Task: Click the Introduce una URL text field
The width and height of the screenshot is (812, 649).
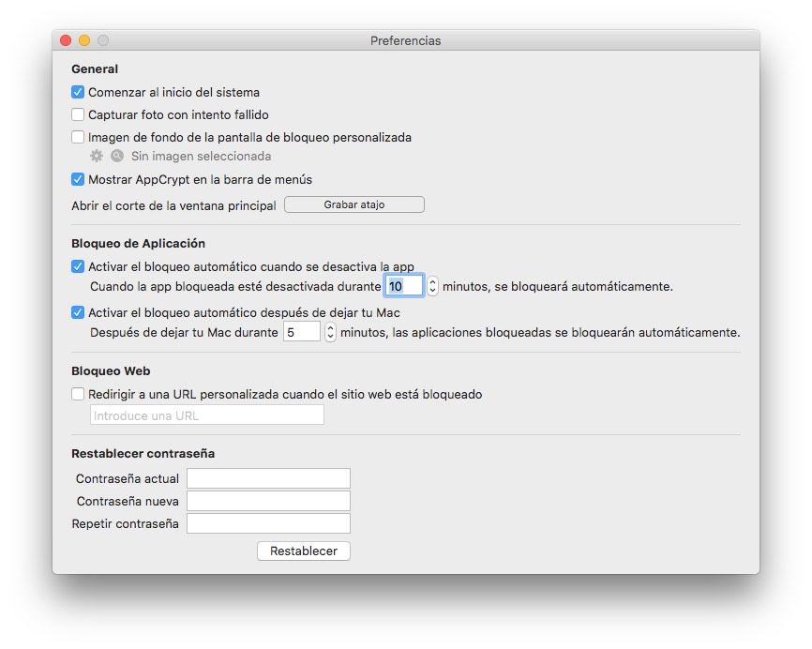Action: tap(206, 415)
